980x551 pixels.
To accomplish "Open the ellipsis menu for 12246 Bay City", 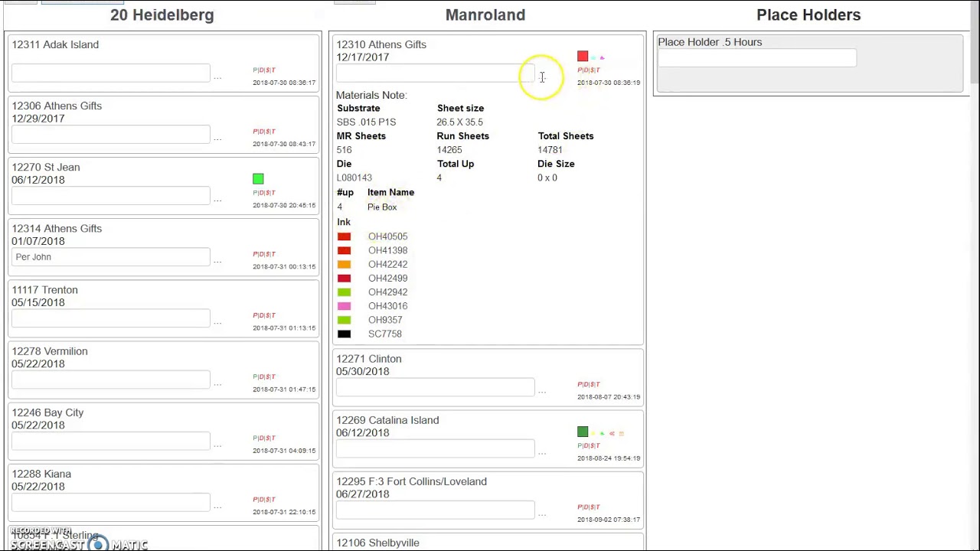I will pos(217,445).
